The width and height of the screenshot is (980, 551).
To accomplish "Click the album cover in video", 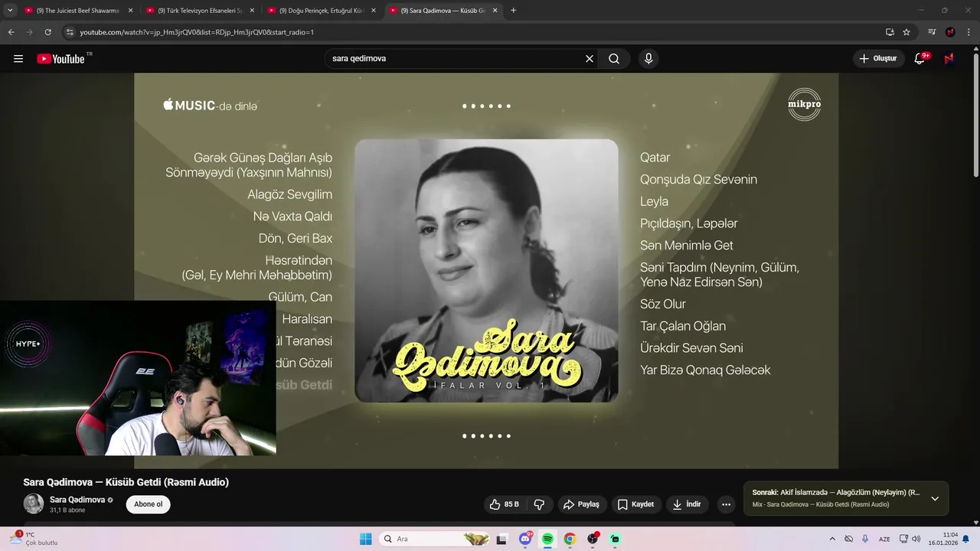I will click(486, 270).
